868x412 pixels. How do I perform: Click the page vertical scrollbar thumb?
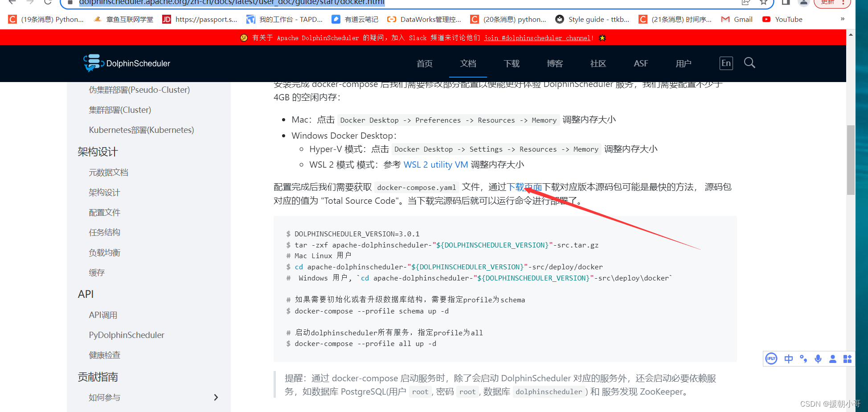pyautogui.click(x=851, y=160)
